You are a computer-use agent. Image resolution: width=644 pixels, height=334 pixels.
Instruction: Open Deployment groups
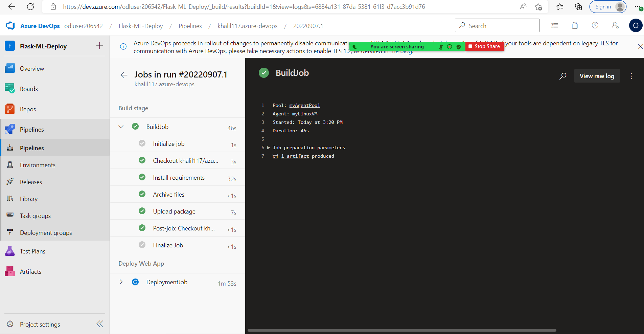click(x=46, y=232)
